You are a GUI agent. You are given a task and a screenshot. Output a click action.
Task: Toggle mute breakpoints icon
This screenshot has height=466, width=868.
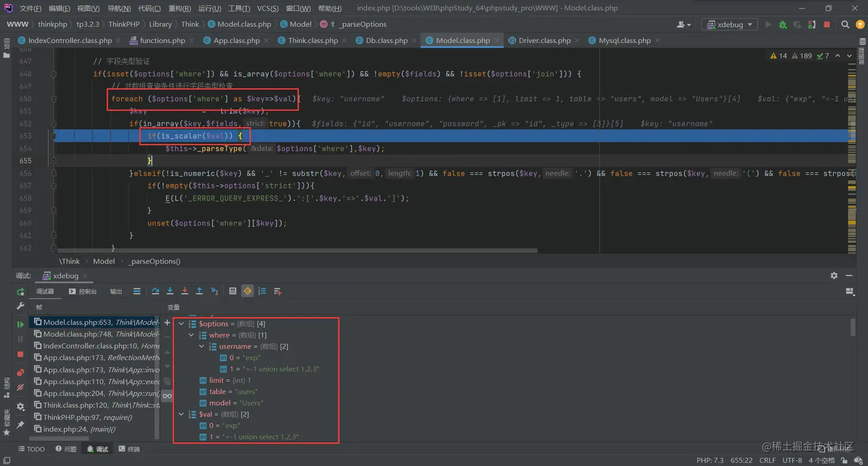pos(21,387)
